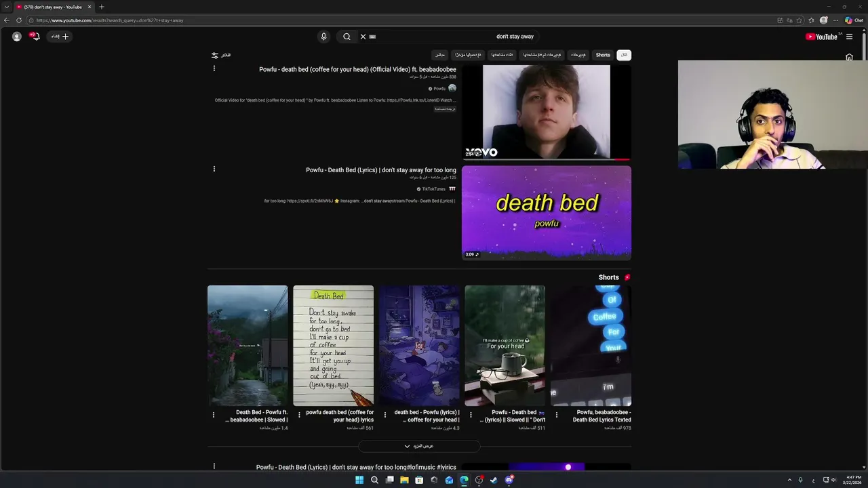The height and width of the screenshot is (488, 868).
Task: Play the lofi bedroom death bed short
Action: pos(419,346)
